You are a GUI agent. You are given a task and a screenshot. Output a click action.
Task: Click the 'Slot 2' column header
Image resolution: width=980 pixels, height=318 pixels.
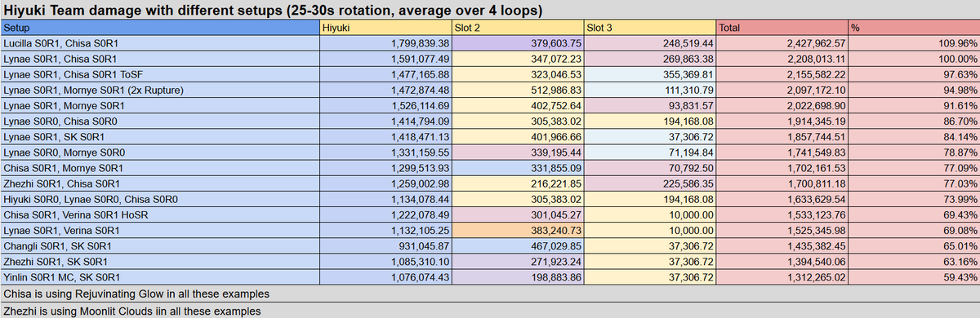518,27
